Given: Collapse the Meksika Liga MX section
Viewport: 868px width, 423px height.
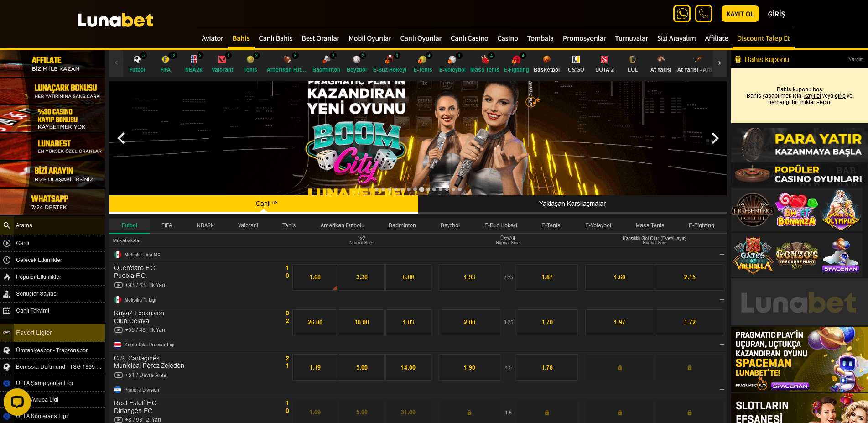Looking at the screenshot, I should pyautogui.click(x=722, y=255).
